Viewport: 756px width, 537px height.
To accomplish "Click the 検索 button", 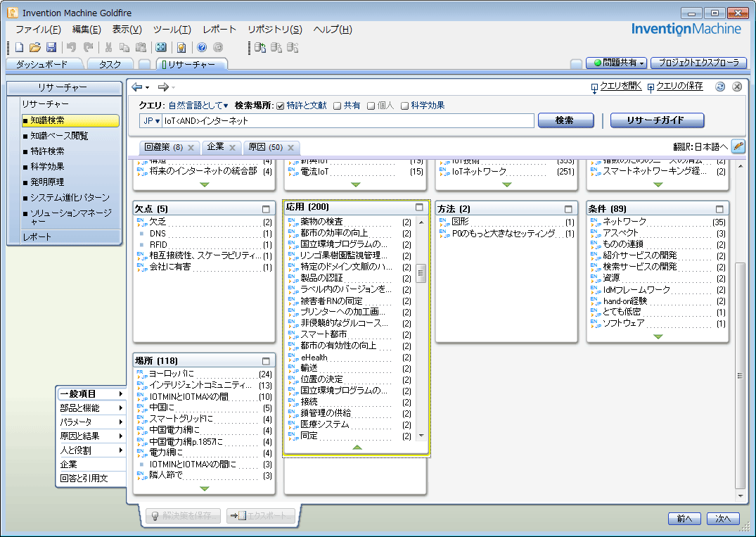I will click(x=565, y=120).
